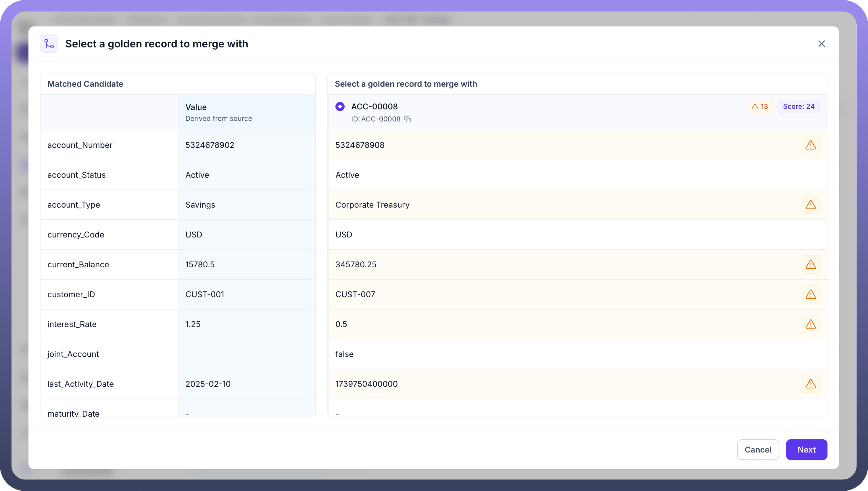The width and height of the screenshot is (868, 491).
Task: Click the last_Activity_Date field label
Action: pyautogui.click(x=80, y=384)
